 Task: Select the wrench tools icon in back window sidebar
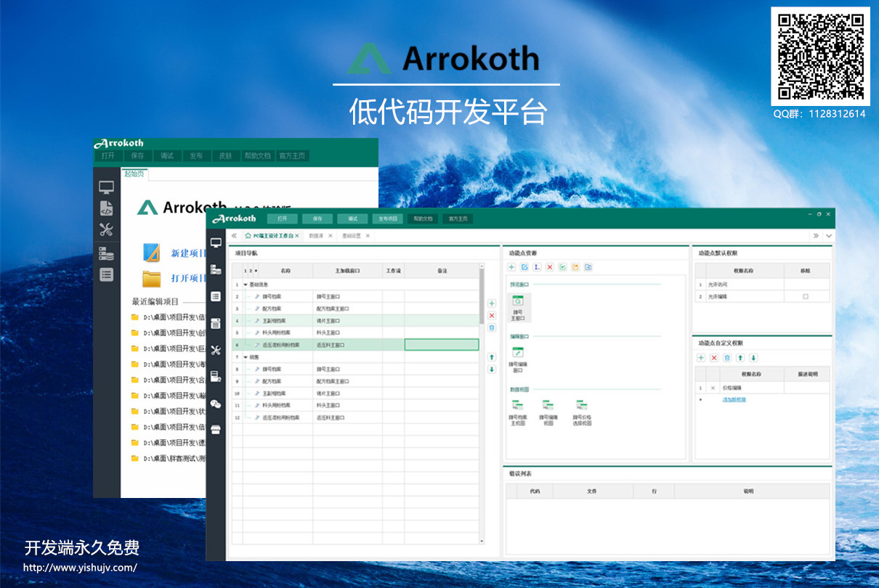[106, 230]
